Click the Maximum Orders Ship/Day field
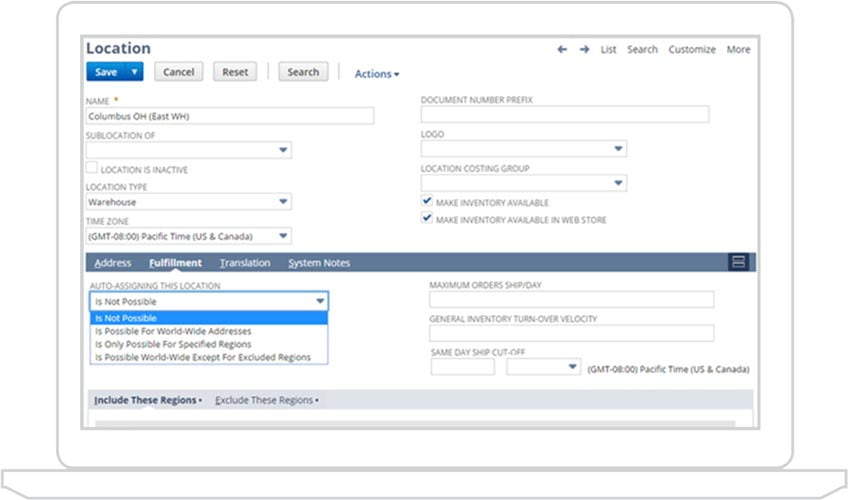The width and height of the screenshot is (848, 500). coord(571,300)
